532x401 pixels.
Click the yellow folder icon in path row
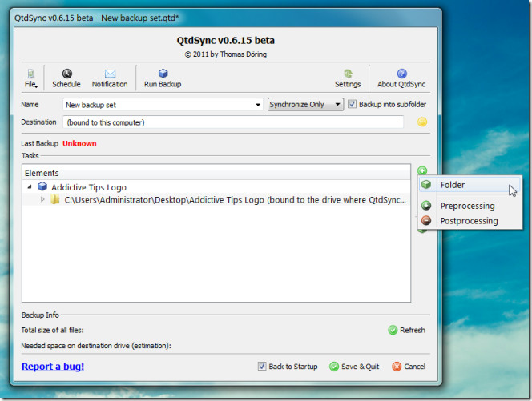[x=55, y=199]
